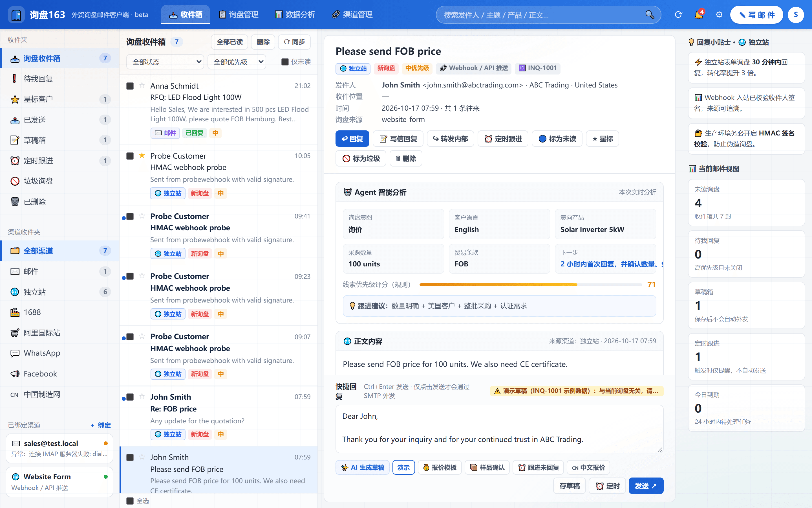
Task: Select 阿里国际站 channel folder
Action: [x=60, y=333]
